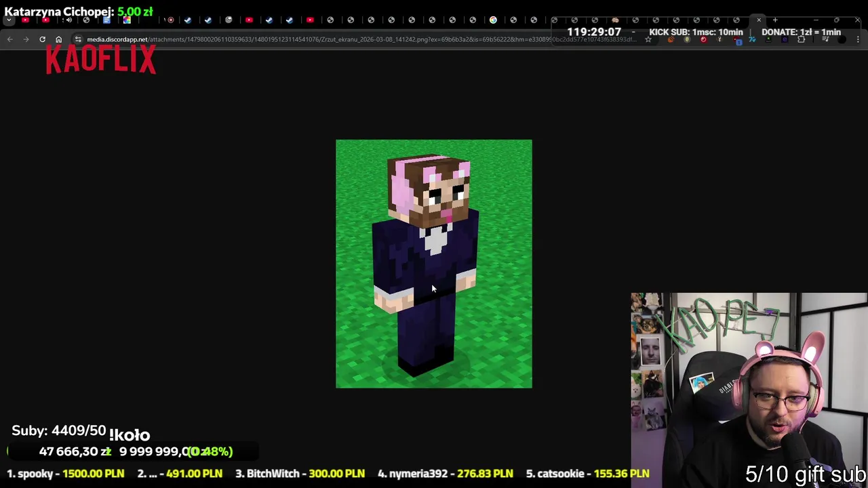Click the Minecraft skin character image
The image size is (868, 488).
point(434,264)
